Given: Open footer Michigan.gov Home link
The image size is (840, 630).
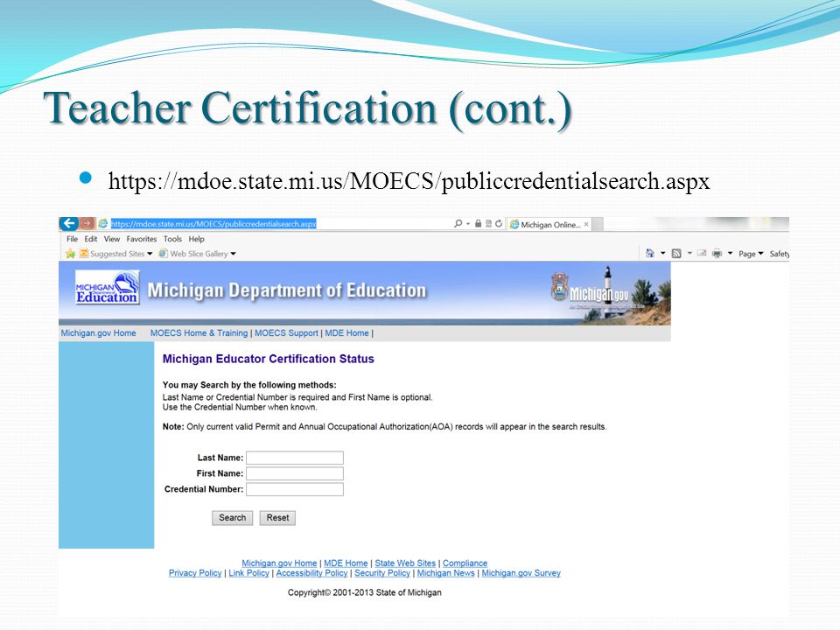Looking at the screenshot, I should (x=279, y=563).
